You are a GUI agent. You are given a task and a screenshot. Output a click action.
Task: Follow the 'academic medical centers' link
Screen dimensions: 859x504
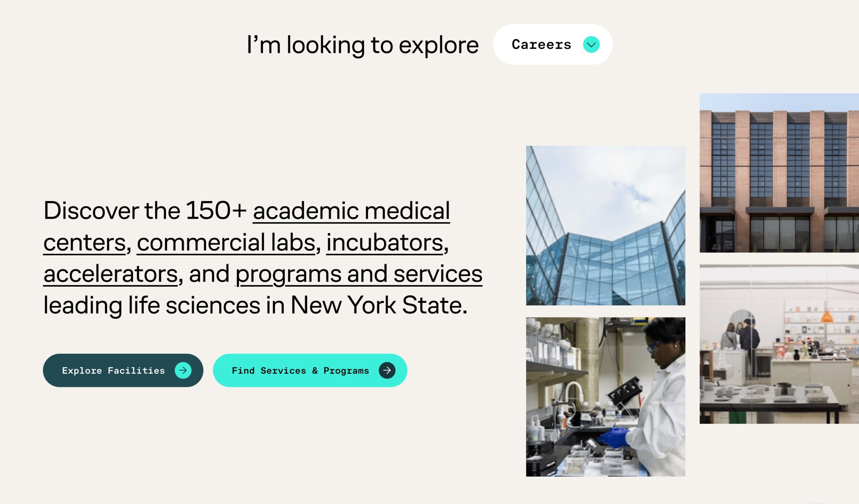tap(351, 211)
